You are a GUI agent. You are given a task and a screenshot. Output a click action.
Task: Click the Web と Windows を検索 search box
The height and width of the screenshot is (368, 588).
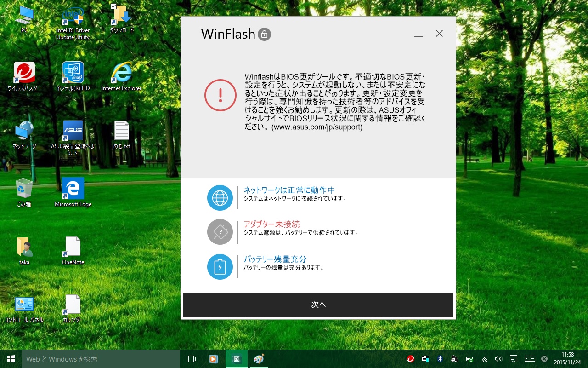101,359
